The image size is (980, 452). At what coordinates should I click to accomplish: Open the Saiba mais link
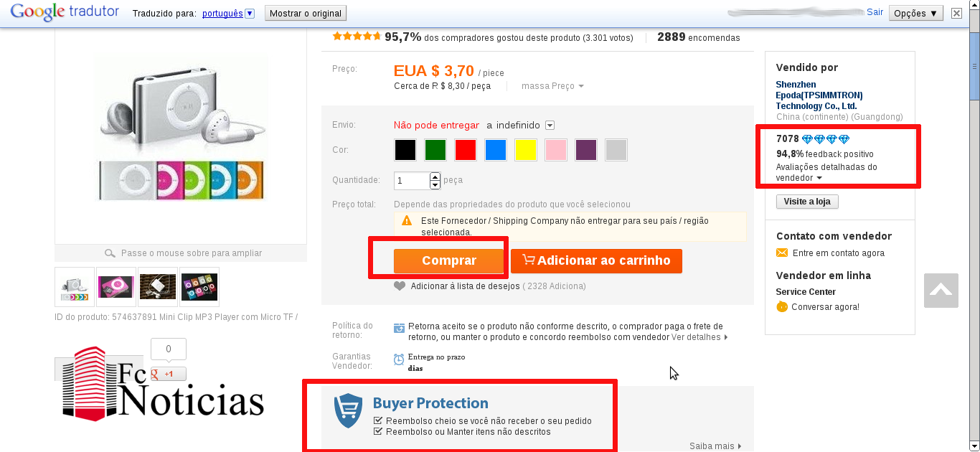715,446
